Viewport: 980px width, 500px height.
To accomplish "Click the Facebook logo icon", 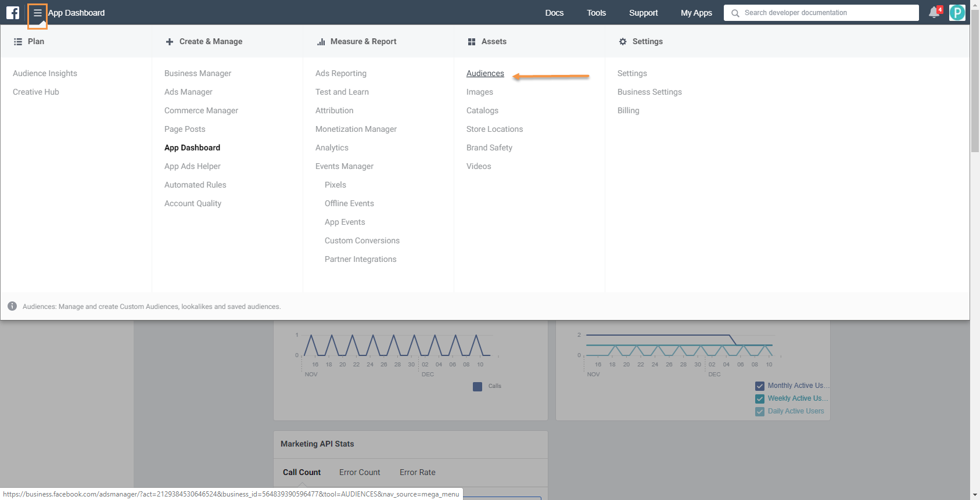I will [13, 13].
